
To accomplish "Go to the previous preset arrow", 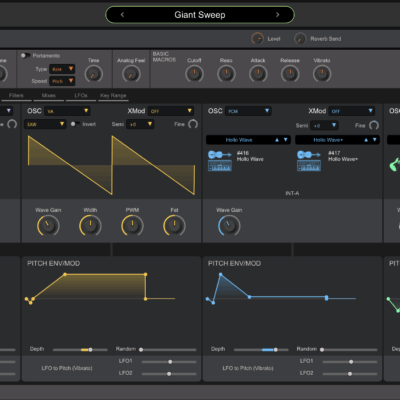I will (122, 15).
